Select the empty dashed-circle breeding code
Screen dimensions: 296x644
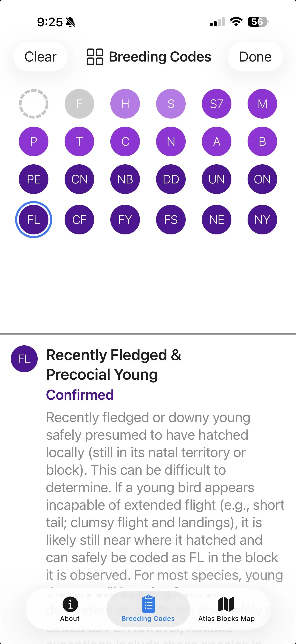33,104
